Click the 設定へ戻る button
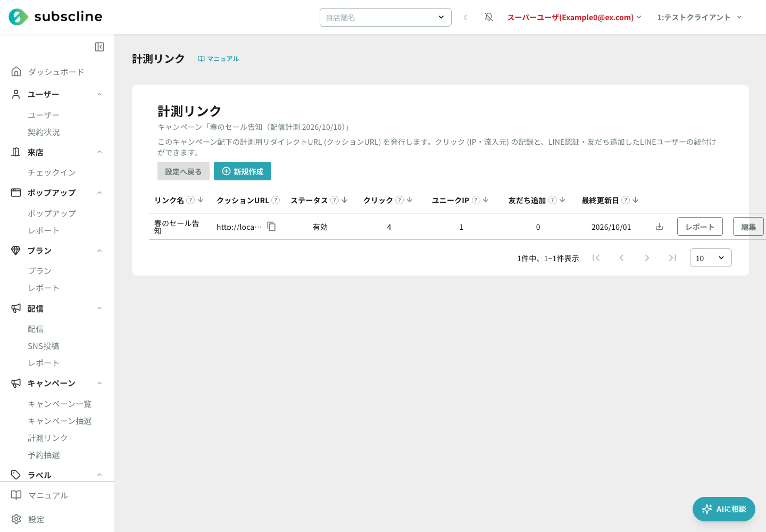Viewport: 766px width, 532px height. pos(184,171)
